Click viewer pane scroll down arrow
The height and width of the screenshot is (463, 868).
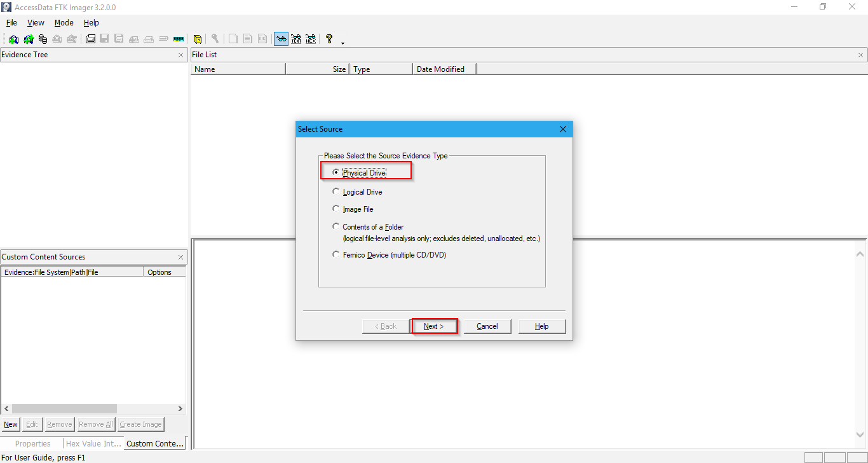(860, 434)
